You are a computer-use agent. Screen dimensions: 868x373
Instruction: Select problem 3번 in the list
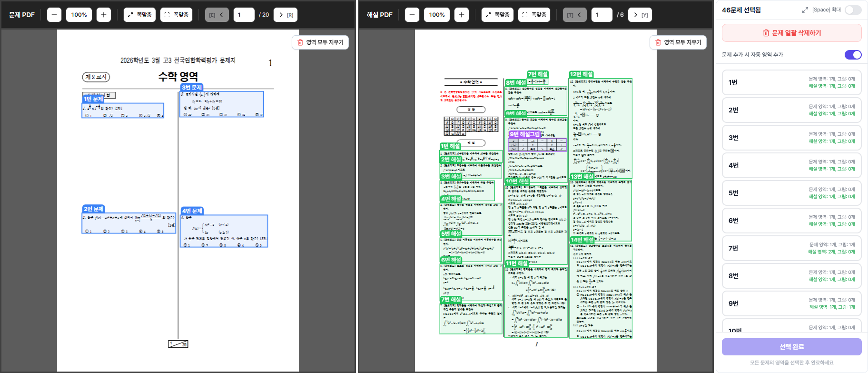791,138
